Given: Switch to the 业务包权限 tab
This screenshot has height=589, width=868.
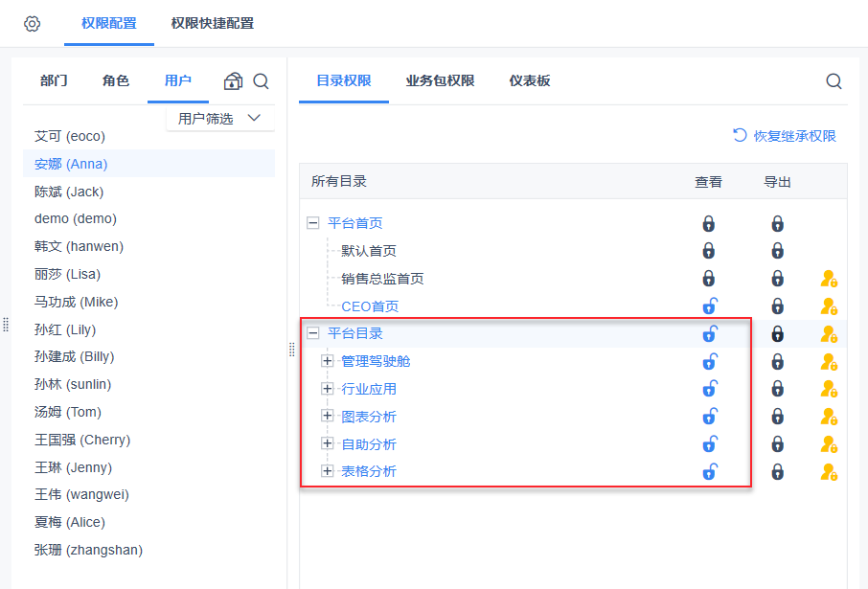Looking at the screenshot, I should click(440, 81).
